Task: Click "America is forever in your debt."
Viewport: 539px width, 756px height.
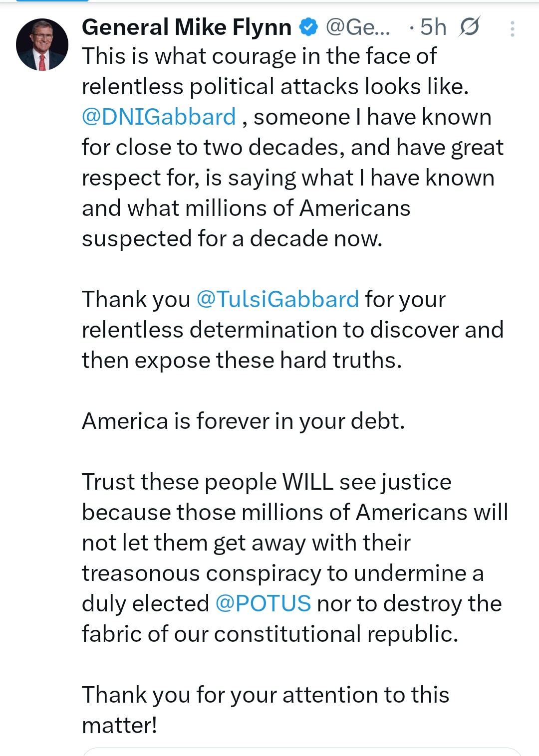Action: click(x=243, y=421)
